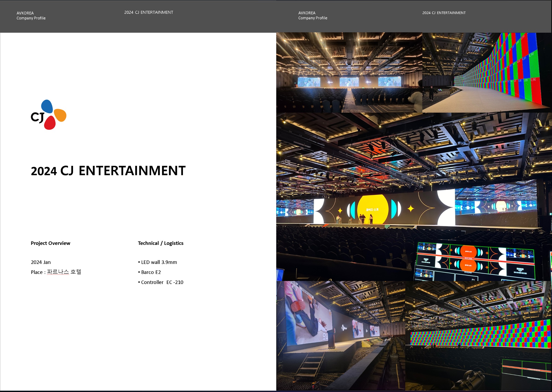Image resolution: width=552 pixels, height=392 pixels.
Task: Click left page AVKOREA Company Profile header
Action: [31, 15]
